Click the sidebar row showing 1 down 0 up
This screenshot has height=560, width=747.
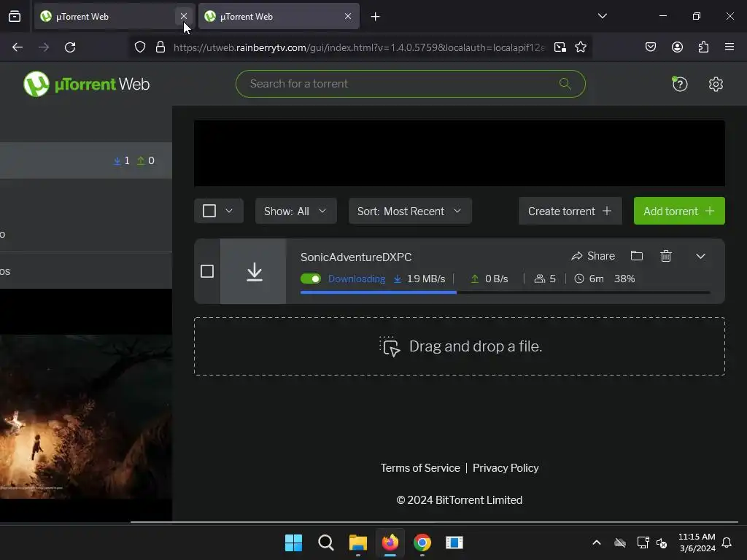[x=86, y=160]
